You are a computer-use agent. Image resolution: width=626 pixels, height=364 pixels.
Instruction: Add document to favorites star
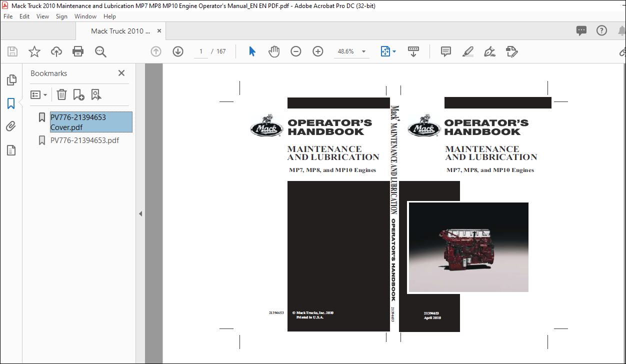[34, 51]
